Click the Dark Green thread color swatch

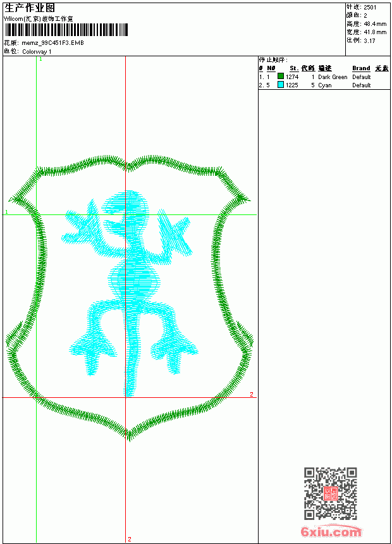tap(281, 77)
